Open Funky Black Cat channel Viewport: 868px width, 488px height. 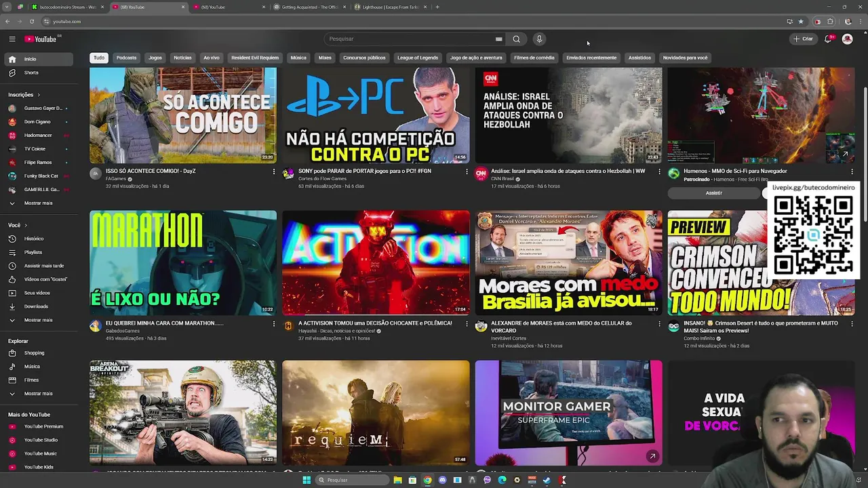[40, 176]
